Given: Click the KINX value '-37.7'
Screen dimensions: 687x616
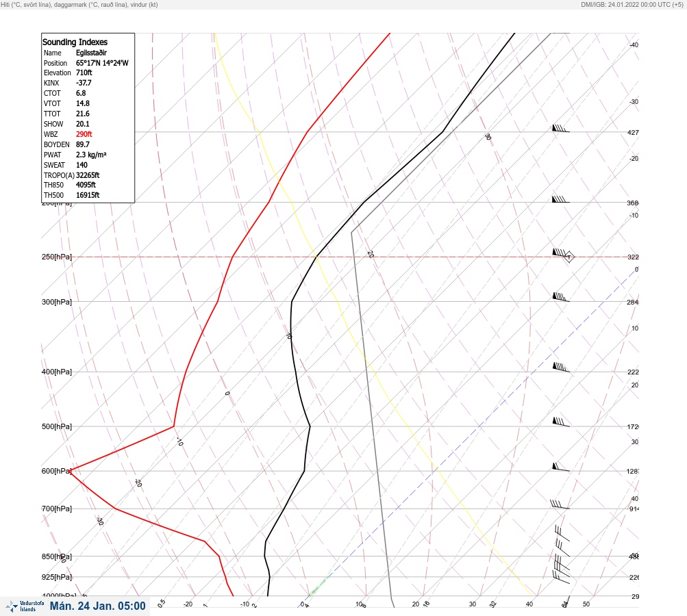Looking at the screenshot, I should click(84, 83).
